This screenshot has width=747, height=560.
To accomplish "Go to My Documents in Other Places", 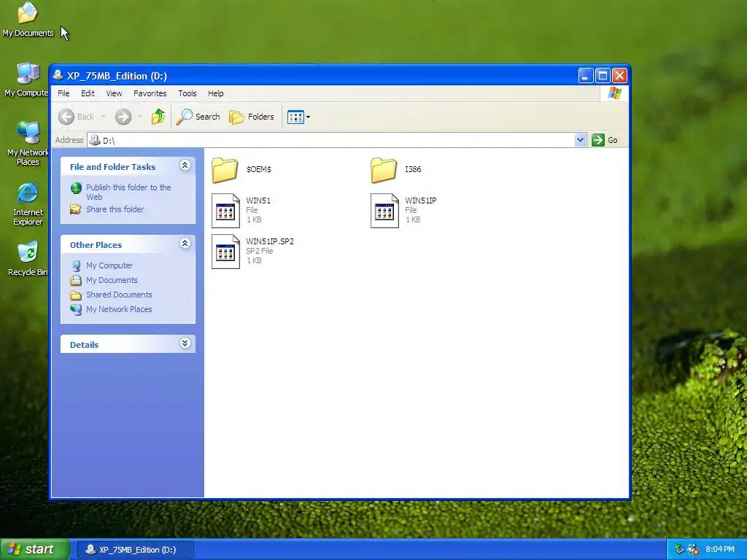I will pyautogui.click(x=112, y=280).
